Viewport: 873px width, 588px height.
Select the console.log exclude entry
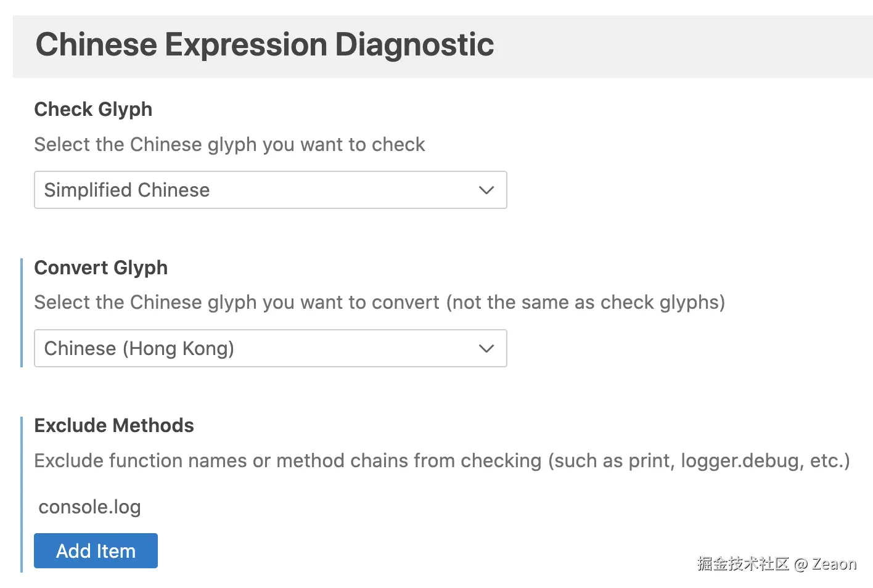89,507
